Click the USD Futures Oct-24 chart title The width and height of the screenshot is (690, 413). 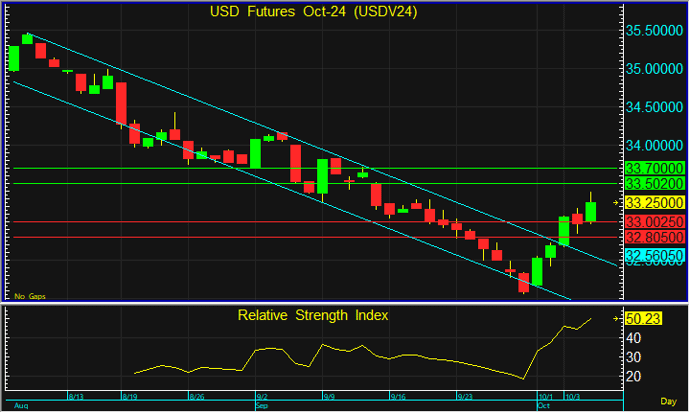coord(313,12)
